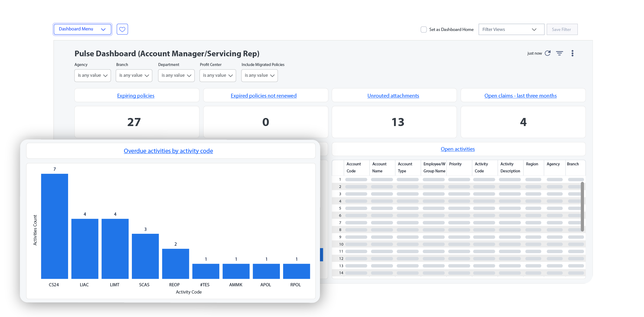The image size is (644, 317).
Task: Click the REOP bar in chart
Action: [x=175, y=264]
